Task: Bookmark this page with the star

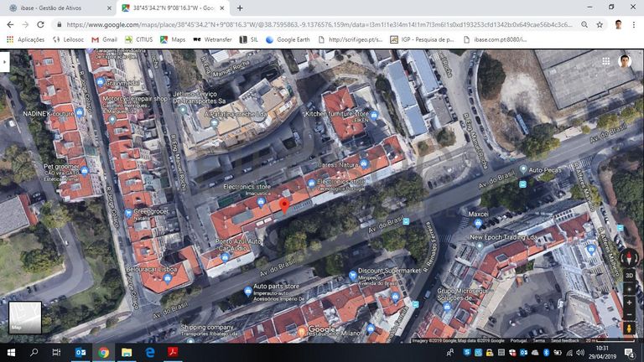Action: (x=600, y=24)
